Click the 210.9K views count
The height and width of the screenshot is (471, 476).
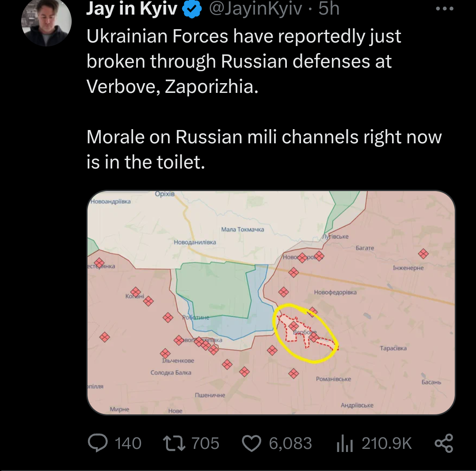(386, 443)
